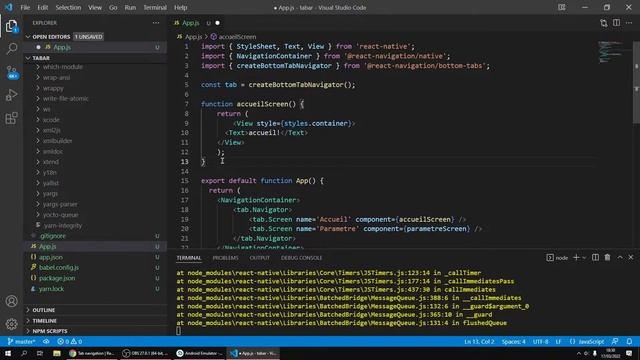The image size is (640, 360).
Task: Switch to the Output panel tab
Action: (260, 258)
